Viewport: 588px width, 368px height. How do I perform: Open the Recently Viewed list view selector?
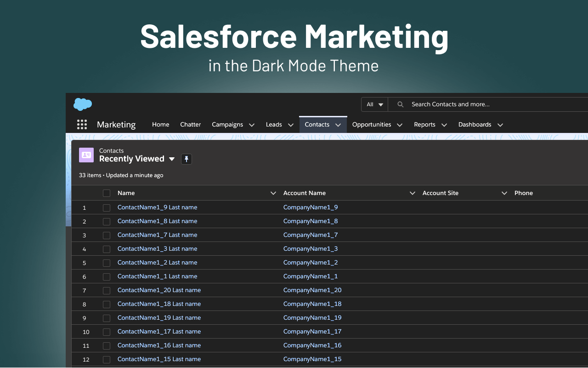[172, 159]
